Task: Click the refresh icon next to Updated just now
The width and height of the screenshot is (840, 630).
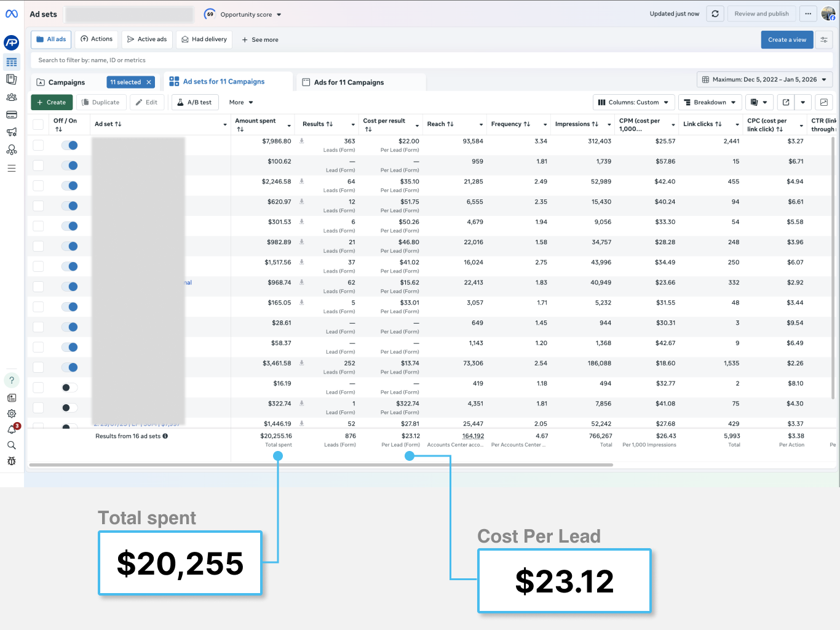Action: [715, 14]
